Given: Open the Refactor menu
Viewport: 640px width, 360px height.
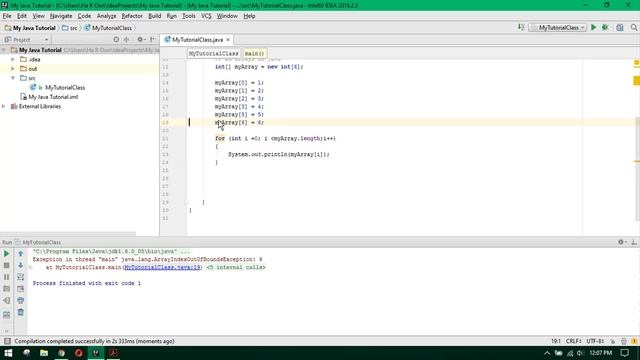Looking at the screenshot, I should pyautogui.click(x=132, y=16).
